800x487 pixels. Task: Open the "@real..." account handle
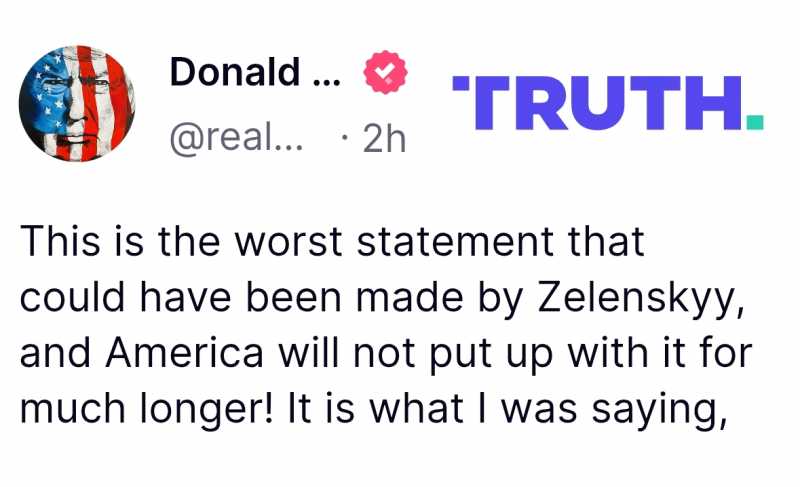[x=232, y=138]
